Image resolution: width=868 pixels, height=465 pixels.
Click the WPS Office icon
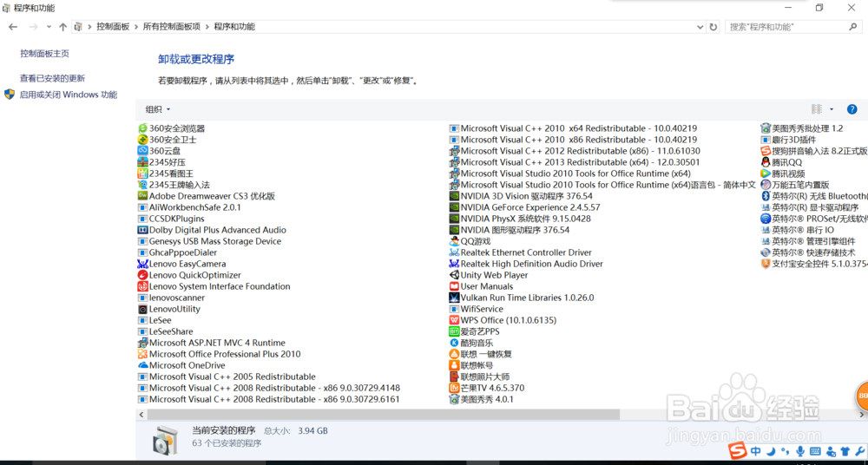(454, 320)
